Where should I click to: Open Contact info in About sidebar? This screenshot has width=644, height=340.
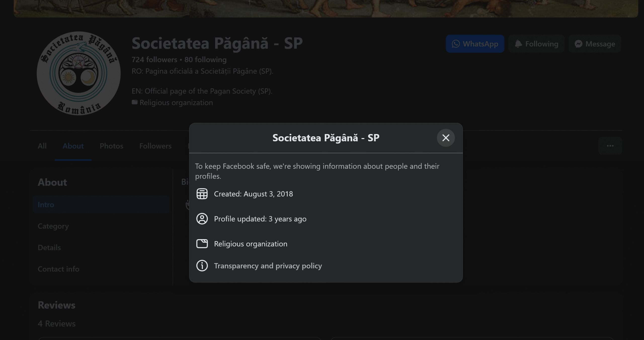point(58,269)
